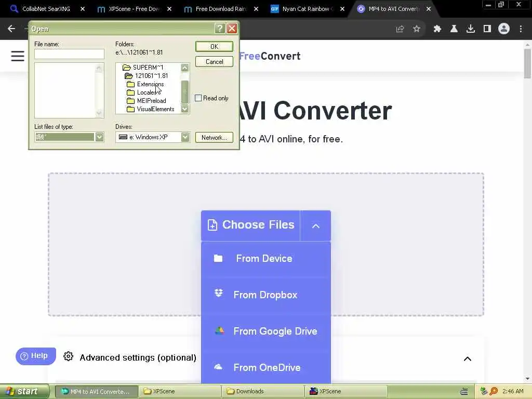Screen dimensions: 532x399
Task: Click the File name input field
Action: [69, 54]
